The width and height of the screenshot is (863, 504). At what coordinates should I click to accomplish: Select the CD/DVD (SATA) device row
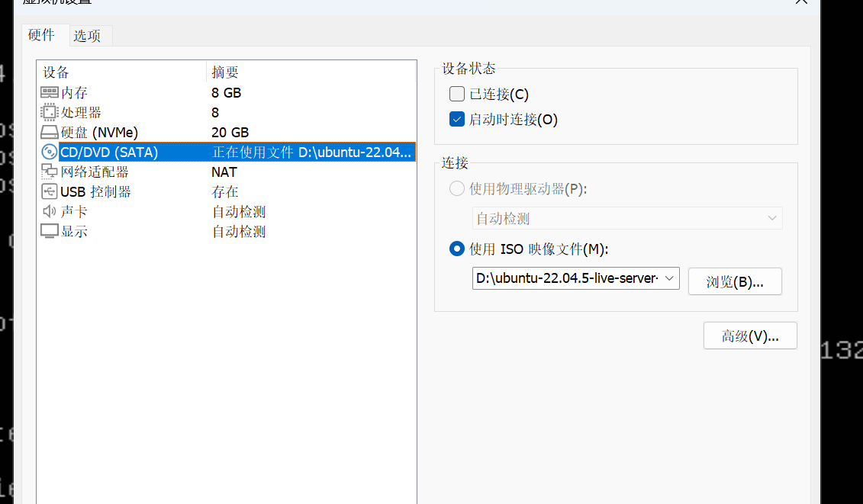point(226,152)
